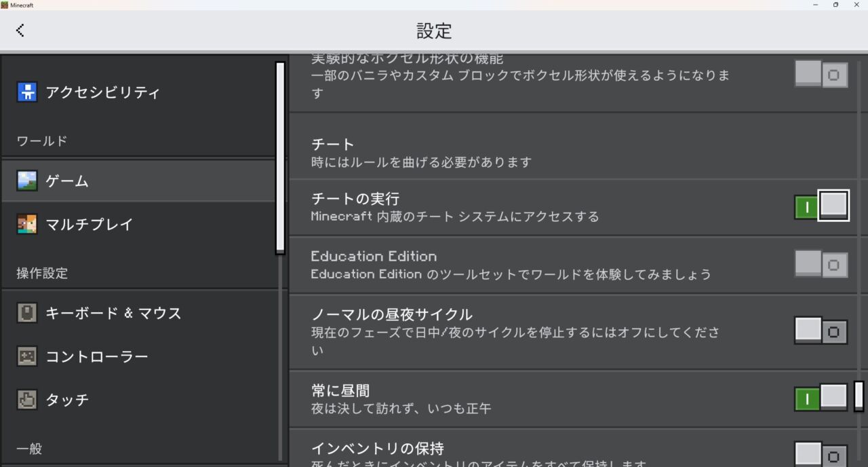Image resolution: width=868 pixels, height=467 pixels.
Task: Close the Minecraft window
Action: (856, 5)
